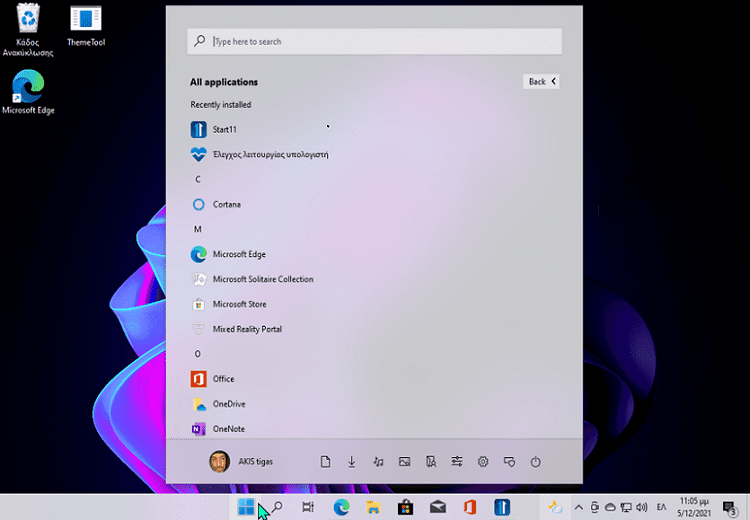Viewport: 750px width, 520px height.
Task: Go back using the Back button
Action: tap(541, 81)
